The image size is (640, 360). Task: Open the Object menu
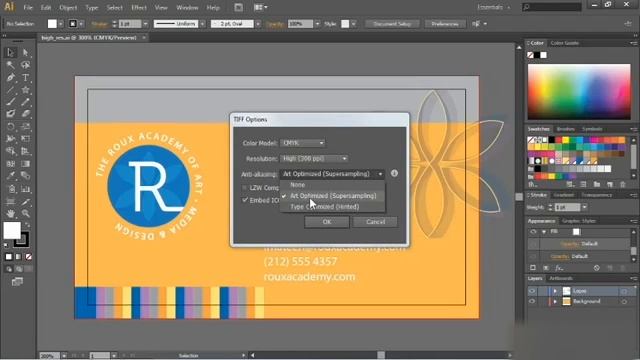pyautogui.click(x=68, y=7)
